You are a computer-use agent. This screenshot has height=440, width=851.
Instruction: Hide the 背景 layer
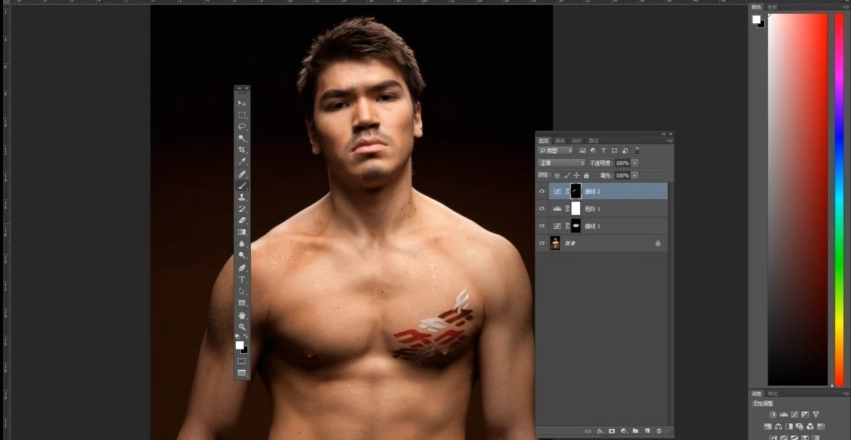click(x=542, y=243)
